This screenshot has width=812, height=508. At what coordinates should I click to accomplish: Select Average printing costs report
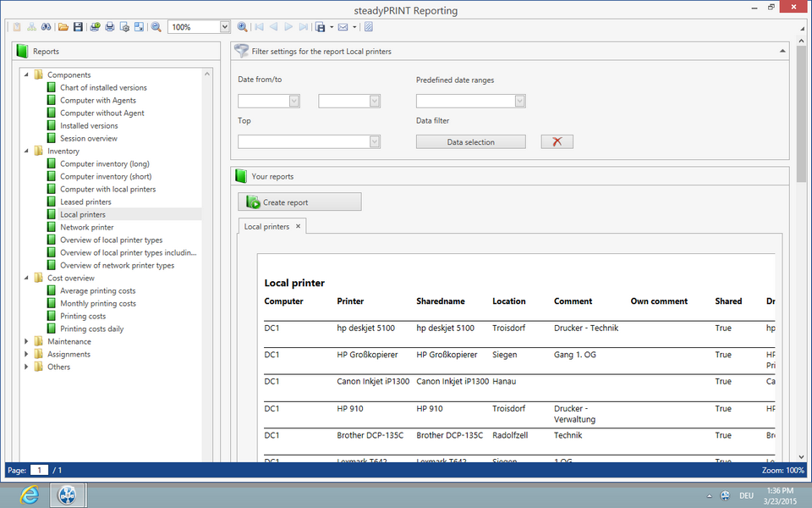click(97, 290)
